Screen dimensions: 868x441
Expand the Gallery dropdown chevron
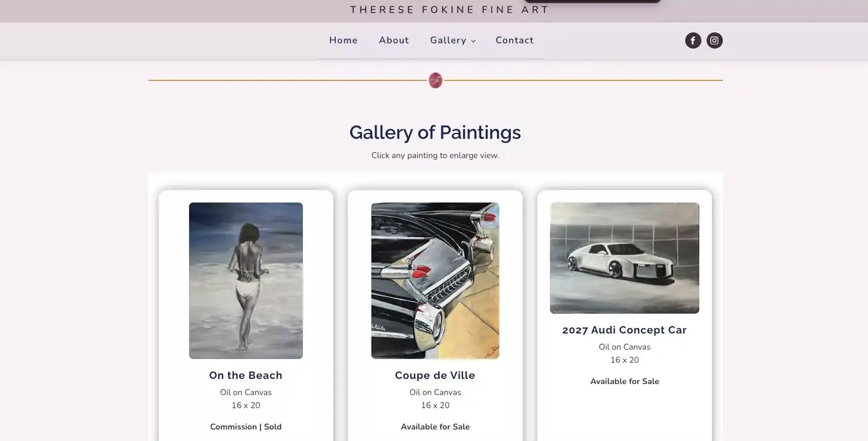tap(474, 41)
